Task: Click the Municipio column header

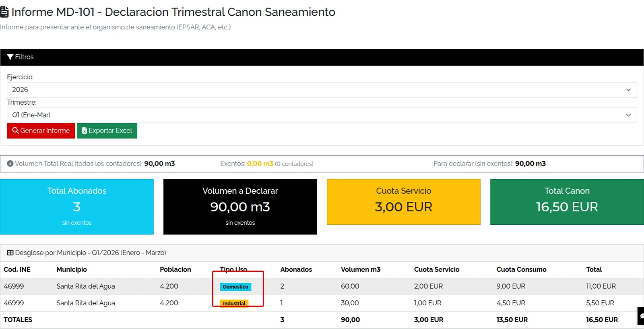Action: 72,269
